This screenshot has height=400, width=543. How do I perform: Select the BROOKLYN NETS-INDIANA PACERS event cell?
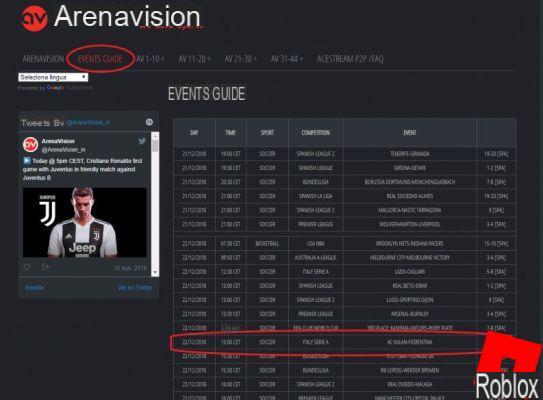click(x=410, y=243)
